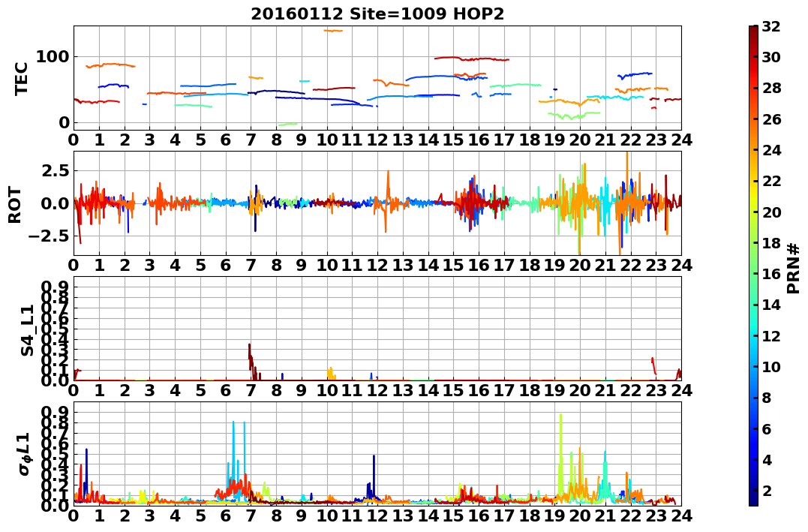Click colorbar tick label '24'

771,150
